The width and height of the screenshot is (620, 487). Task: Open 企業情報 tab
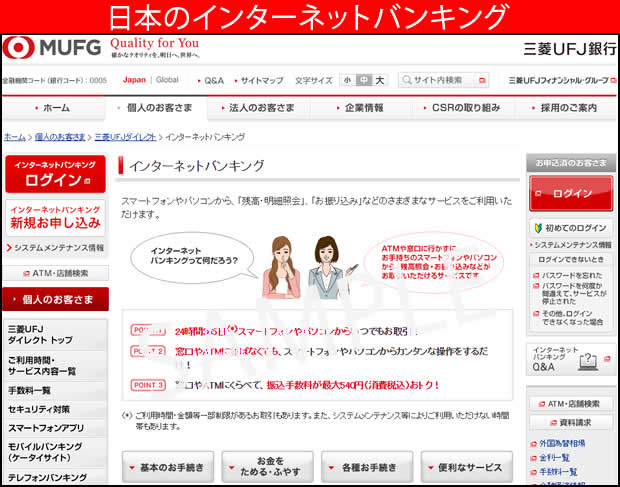click(361, 108)
